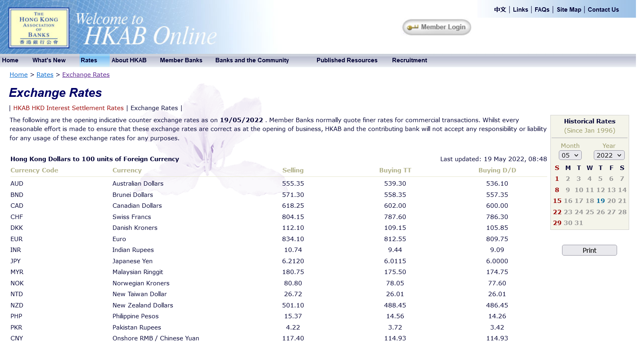The image size is (644, 346).
Task: Click Home in the breadcrumb trail
Action: pyautogui.click(x=18, y=75)
